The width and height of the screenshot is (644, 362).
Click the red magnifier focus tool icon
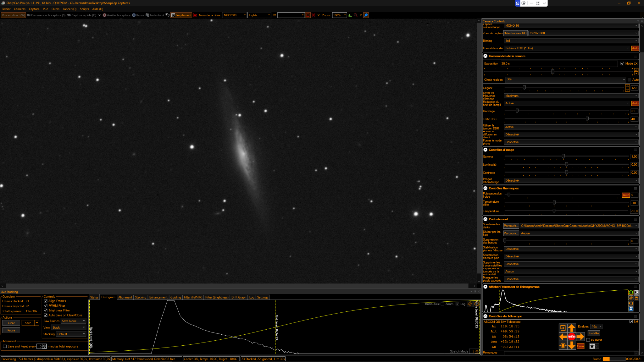[x=356, y=15]
